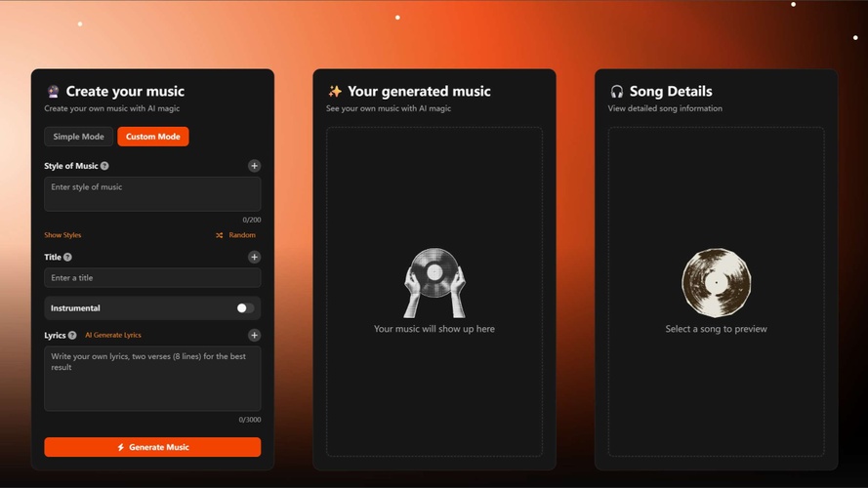Focus the Enter a title field

[152, 278]
